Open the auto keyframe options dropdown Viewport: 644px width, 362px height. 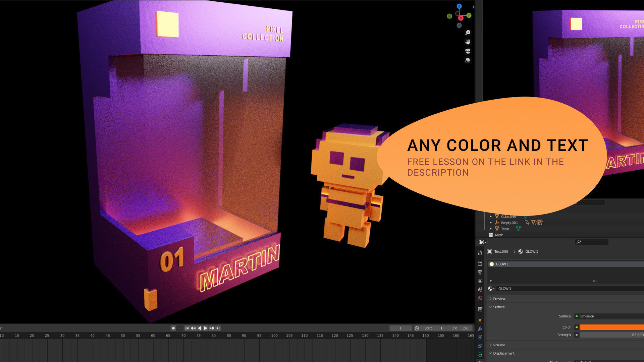point(179,328)
